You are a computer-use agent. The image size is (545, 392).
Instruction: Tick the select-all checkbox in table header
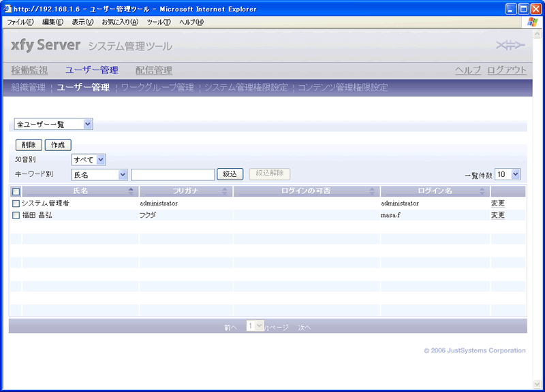pos(16,192)
